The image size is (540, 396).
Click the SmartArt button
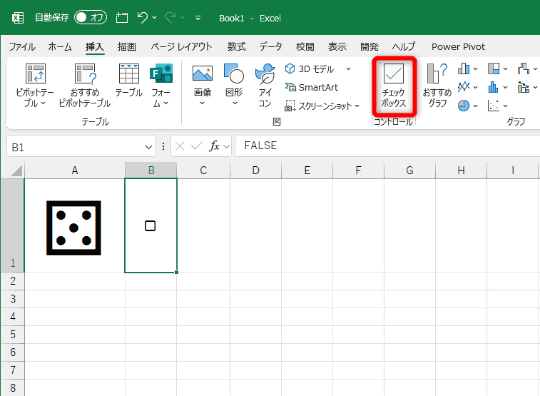tap(311, 87)
